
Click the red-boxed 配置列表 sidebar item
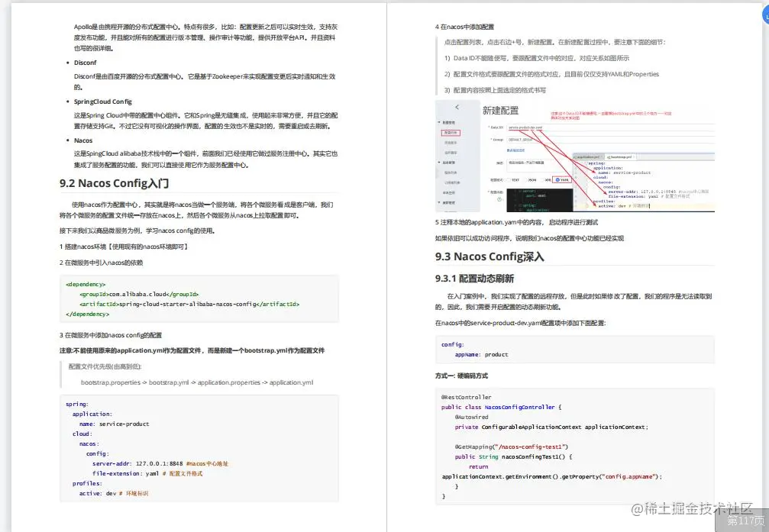pyautogui.click(x=451, y=133)
